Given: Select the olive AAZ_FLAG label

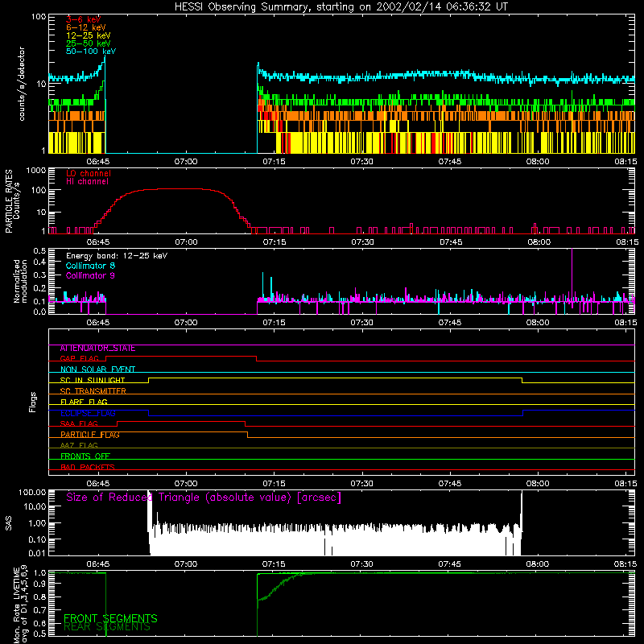Looking at the screenshot, I should tap(79, 445).
